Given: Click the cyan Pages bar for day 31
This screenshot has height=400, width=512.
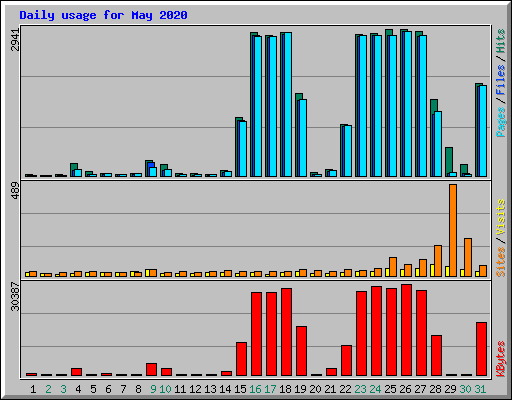Looking at the screenshot, I should [483, 131].
